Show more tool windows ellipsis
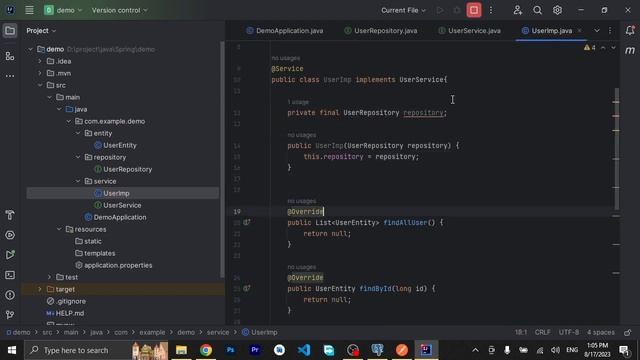640x360 pixels. pyautogui.click(x=10, y=76)
